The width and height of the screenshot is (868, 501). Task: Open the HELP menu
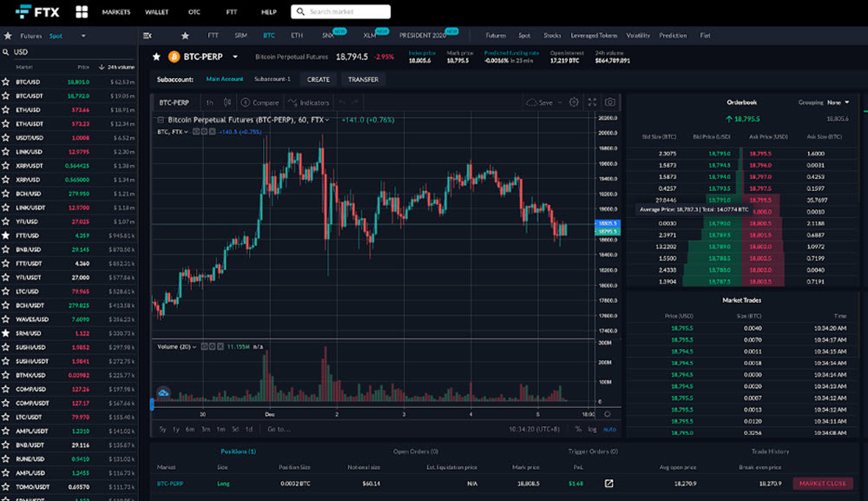[269, 11]
